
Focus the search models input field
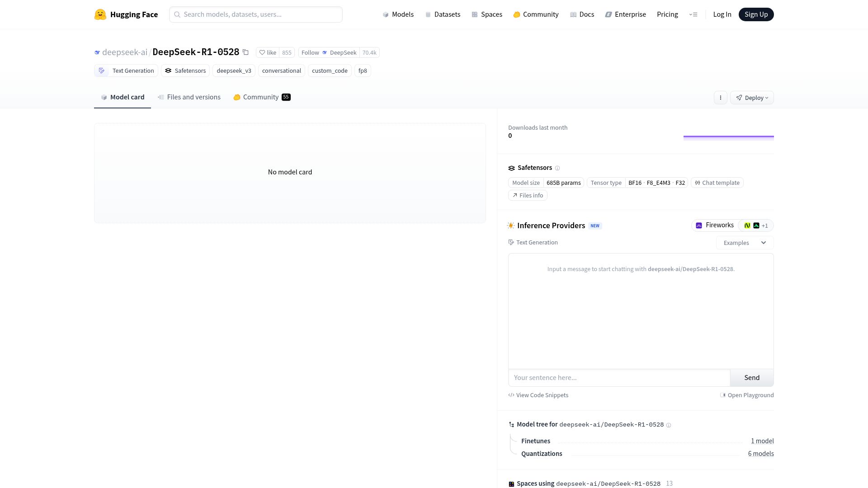(256, 14)
